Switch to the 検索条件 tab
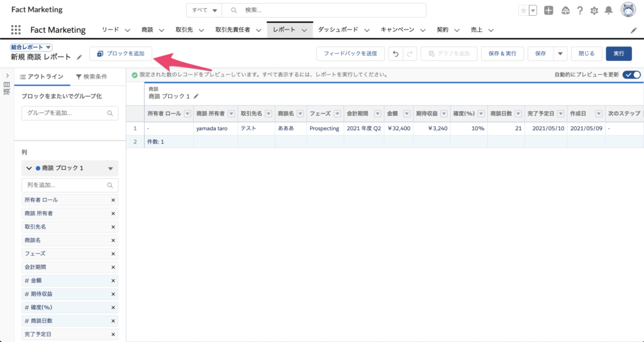The image size is (644, 342). tap(92, 77)
